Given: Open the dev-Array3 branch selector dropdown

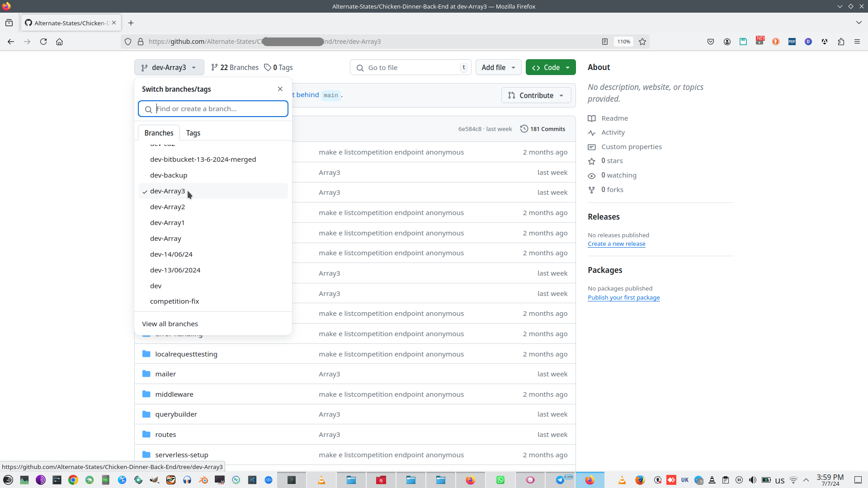Looking at the screenshot, I should pos(169,67).
